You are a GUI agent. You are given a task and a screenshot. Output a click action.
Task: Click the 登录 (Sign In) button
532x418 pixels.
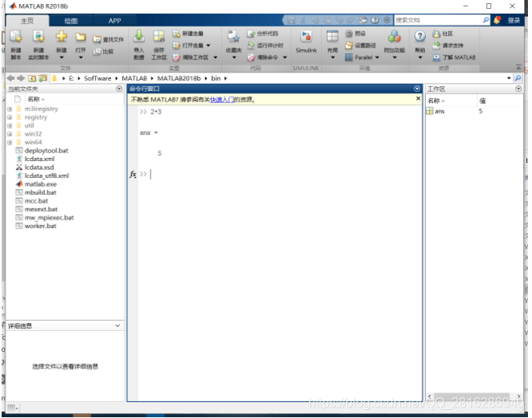[x=513, y=20]
